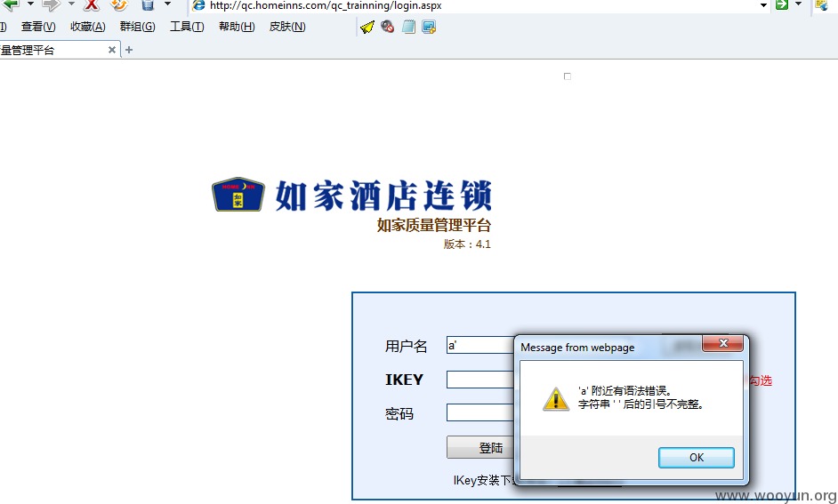
Task: Click the 密码 password input field
Action: point(479,412)
